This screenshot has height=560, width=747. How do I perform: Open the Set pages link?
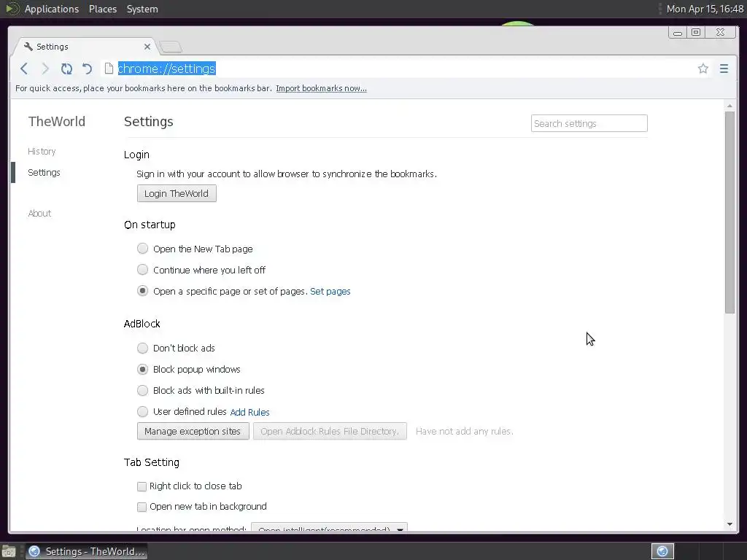coord(330,291)
